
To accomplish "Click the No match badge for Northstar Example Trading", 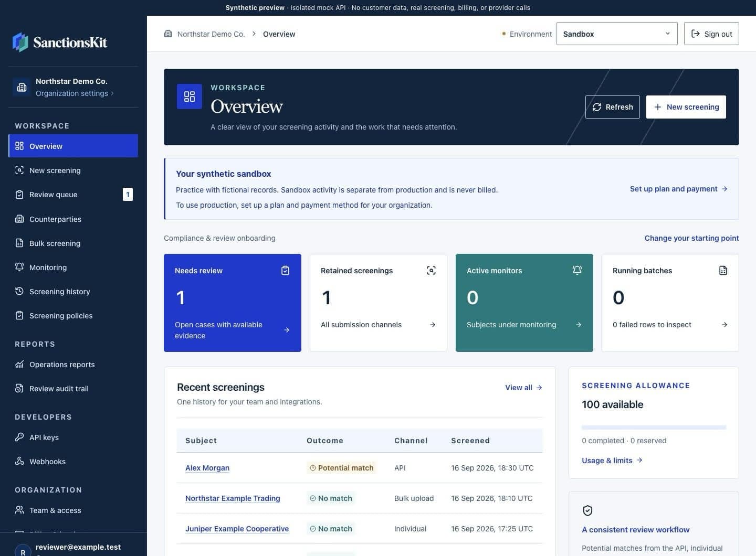I will point(331,498).
